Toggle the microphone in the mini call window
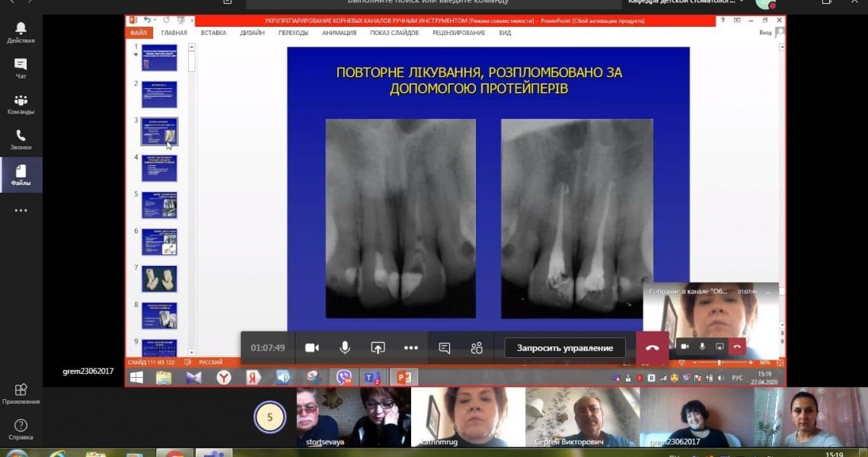Screen dimensions: 868x457 (701, 347)
